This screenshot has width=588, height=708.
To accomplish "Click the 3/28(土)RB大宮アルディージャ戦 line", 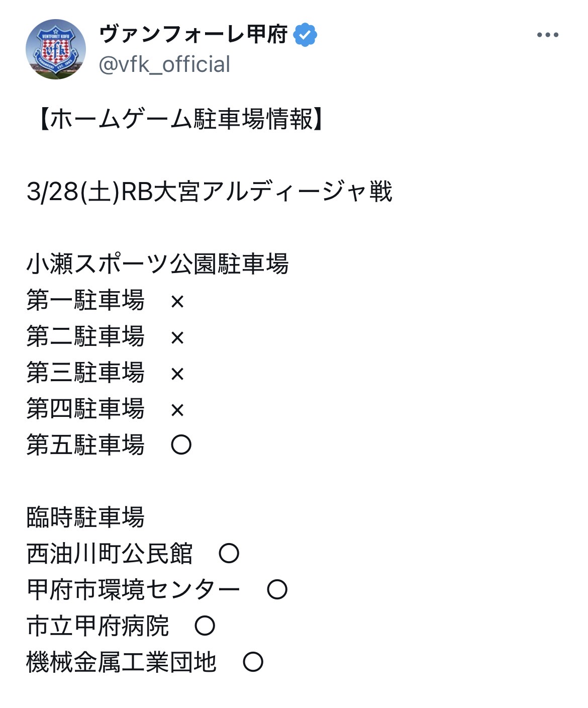I will (x=209, y=192).
